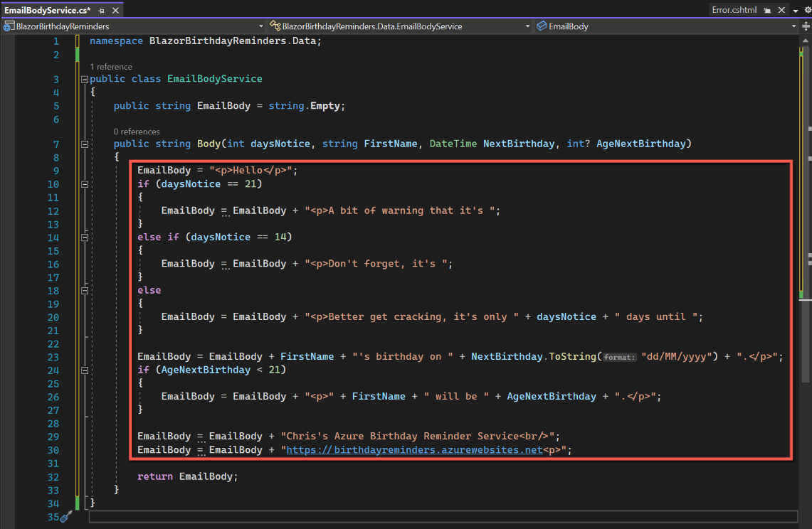Click the screwdriver quick actions icon
This screenshot has width=812, height=529.
pyautogui.click(x=66, y=517)
